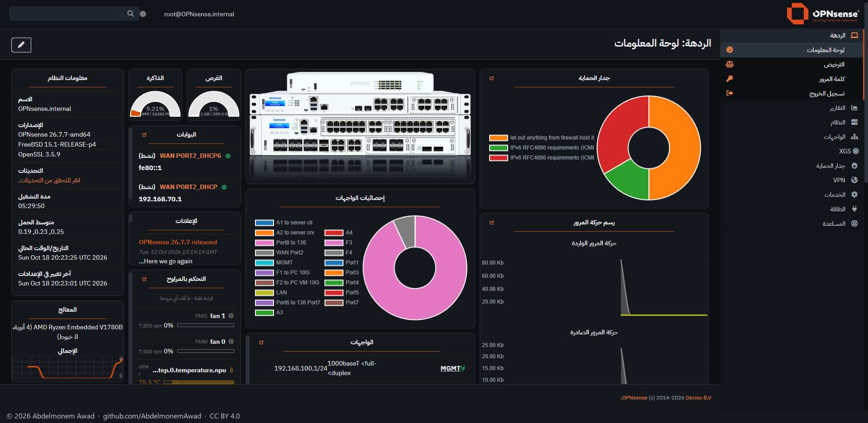868x423 pixels.
Task: Click the thermometer icon beside temperature.npu
Action: 231,370
